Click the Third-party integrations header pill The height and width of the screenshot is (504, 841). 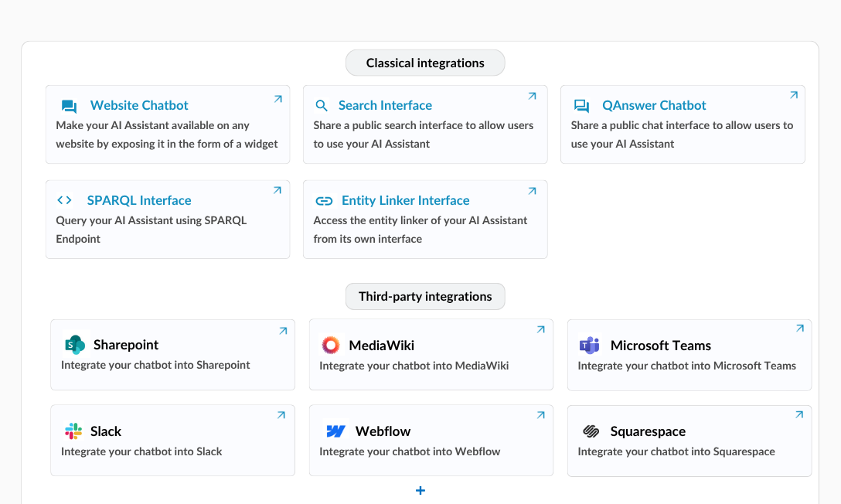point(424,296)
